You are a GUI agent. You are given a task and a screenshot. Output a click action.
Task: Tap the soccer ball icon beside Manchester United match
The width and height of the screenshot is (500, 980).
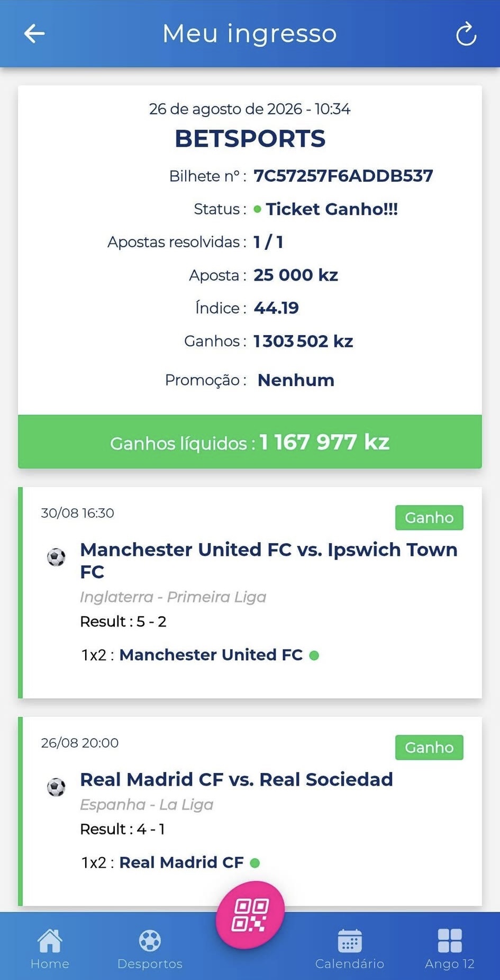[56, 557]
